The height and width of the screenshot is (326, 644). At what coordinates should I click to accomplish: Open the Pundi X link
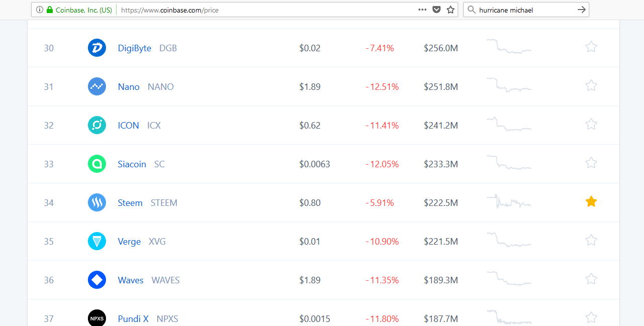[133, 319]
